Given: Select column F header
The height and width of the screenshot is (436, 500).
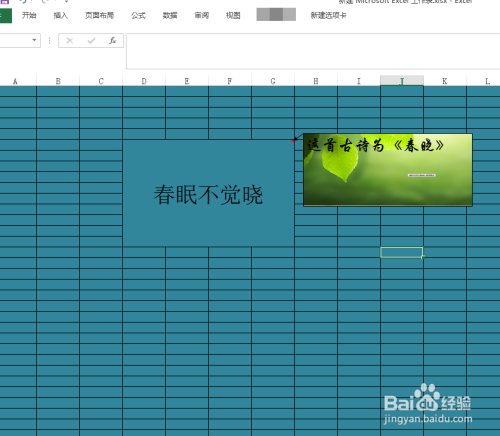Looking at the screenshot, I should tap(230, 81).
